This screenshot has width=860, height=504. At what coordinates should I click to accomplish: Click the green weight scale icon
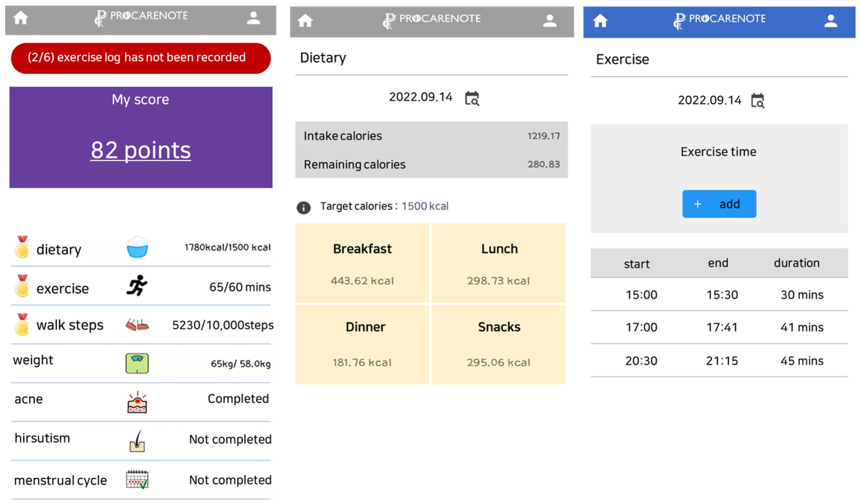tap(137, 363)
